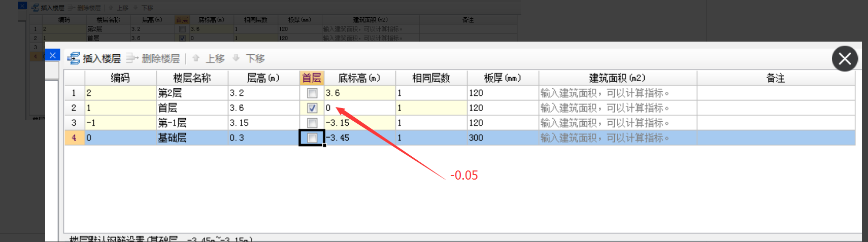
Task: Click the 层高(m) column header
Action: tap(263, 78)
